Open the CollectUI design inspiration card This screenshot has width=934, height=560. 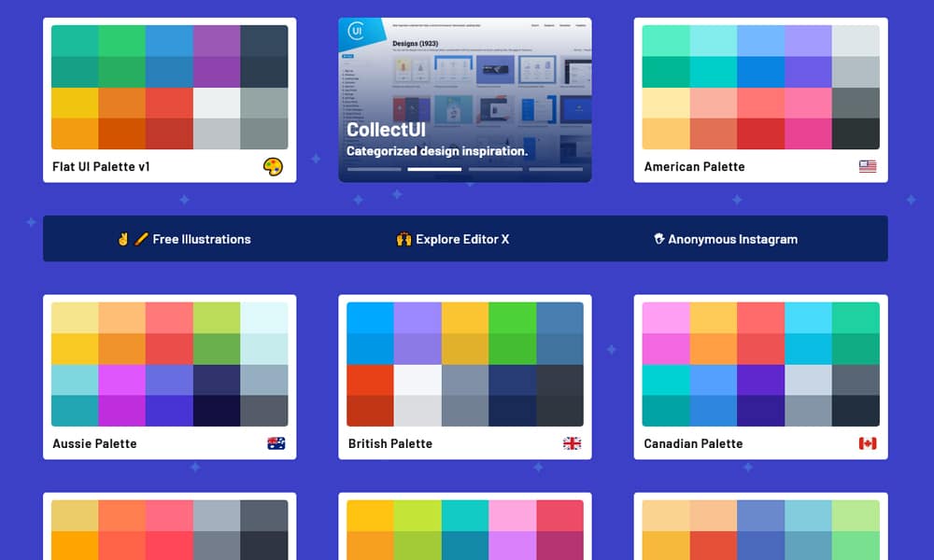click(x=464, y=98)
